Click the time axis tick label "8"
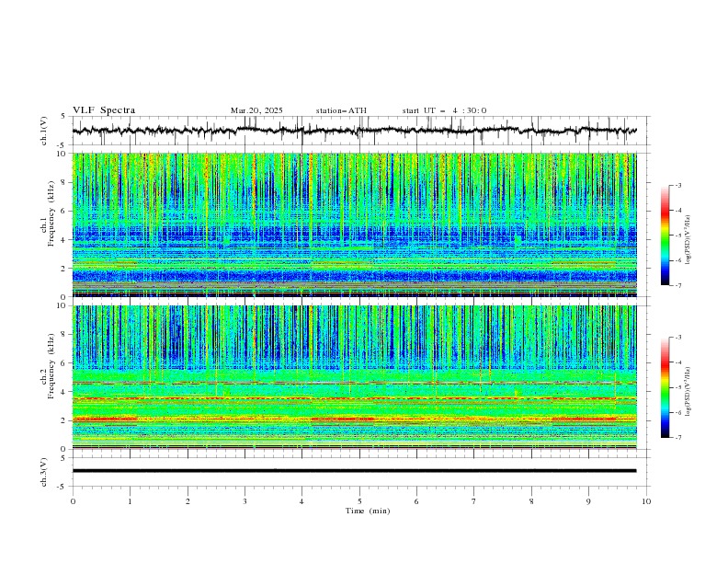The image size is (728, 563). 531,501
